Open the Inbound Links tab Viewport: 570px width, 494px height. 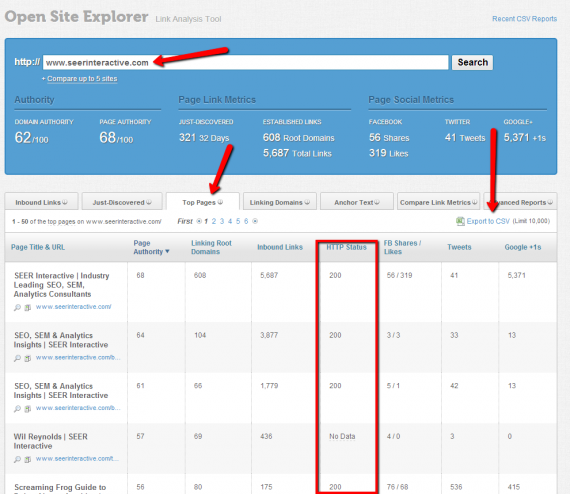41,201
